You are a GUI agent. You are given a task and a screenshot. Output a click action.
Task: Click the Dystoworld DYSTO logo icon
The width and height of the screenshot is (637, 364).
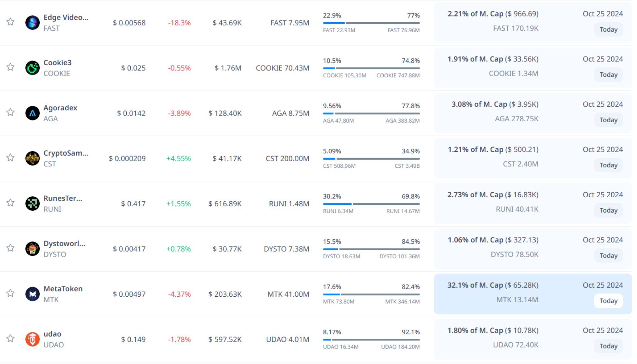pos(32,249)
